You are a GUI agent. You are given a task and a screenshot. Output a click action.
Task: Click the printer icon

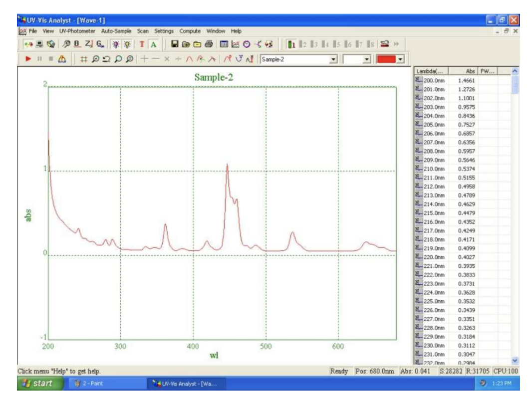point(209,44)
